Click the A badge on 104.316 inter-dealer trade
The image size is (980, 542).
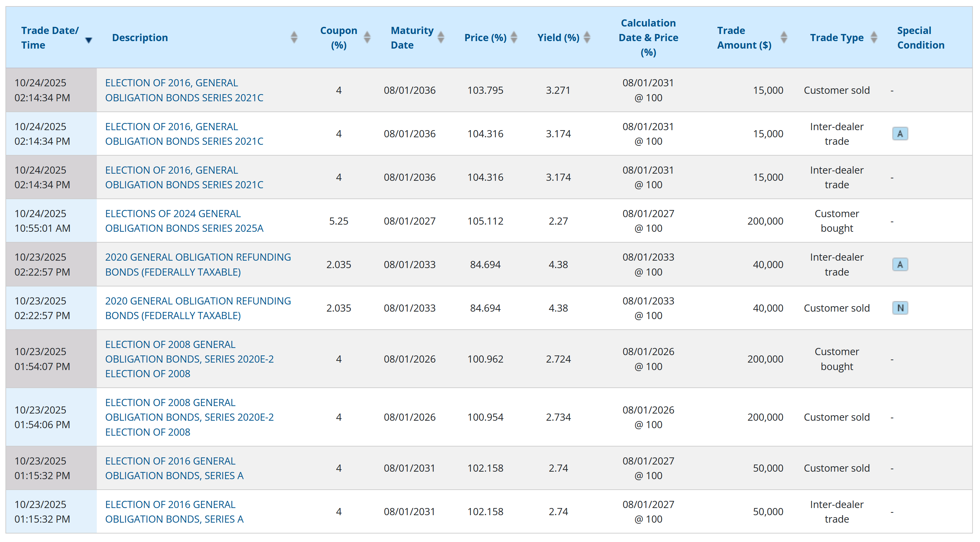(900, 134)
